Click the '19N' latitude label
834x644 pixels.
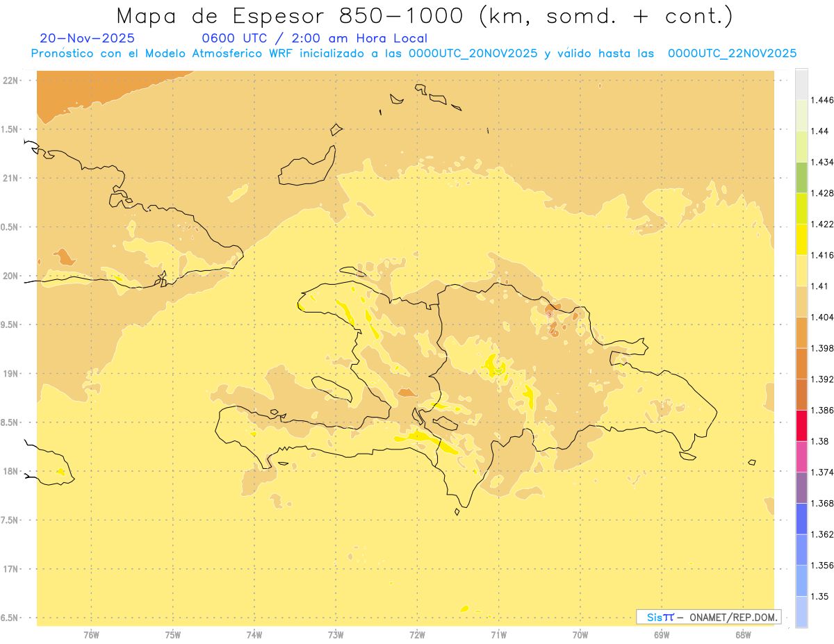[x=11, y=373]
